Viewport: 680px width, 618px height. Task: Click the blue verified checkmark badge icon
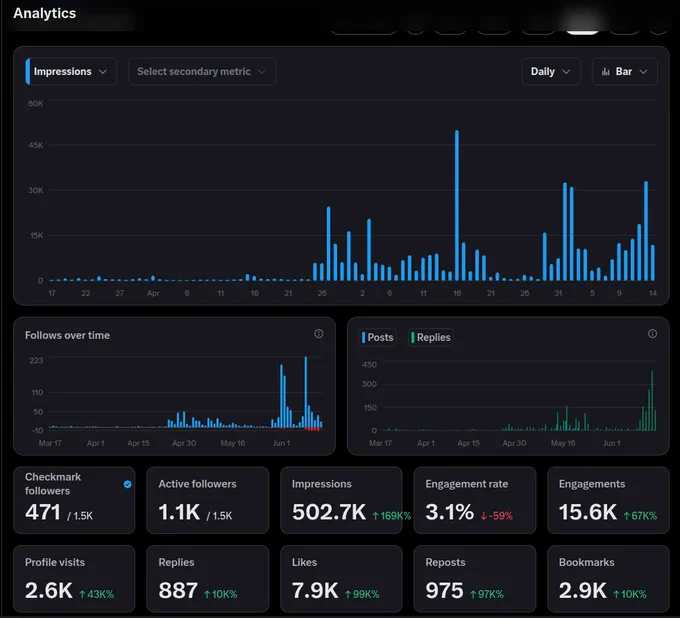tap(128, 484)
